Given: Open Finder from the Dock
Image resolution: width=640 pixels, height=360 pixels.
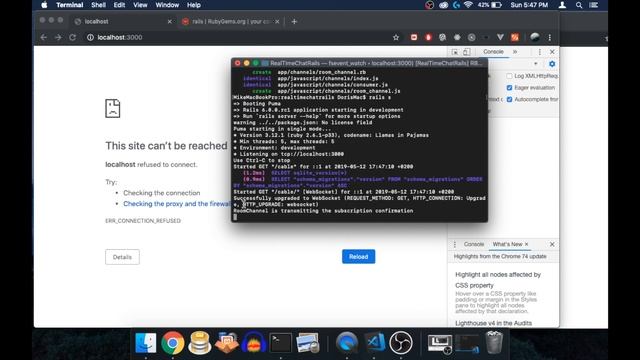Looking at the screenshot, I should (146, 342).
